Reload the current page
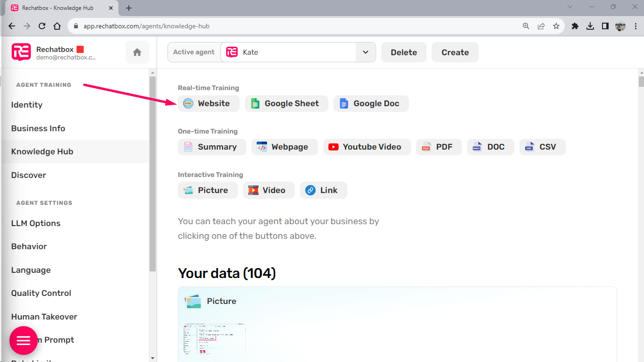Image resolution: width=644 pixels, height=362 pixels. click(42, 26)
